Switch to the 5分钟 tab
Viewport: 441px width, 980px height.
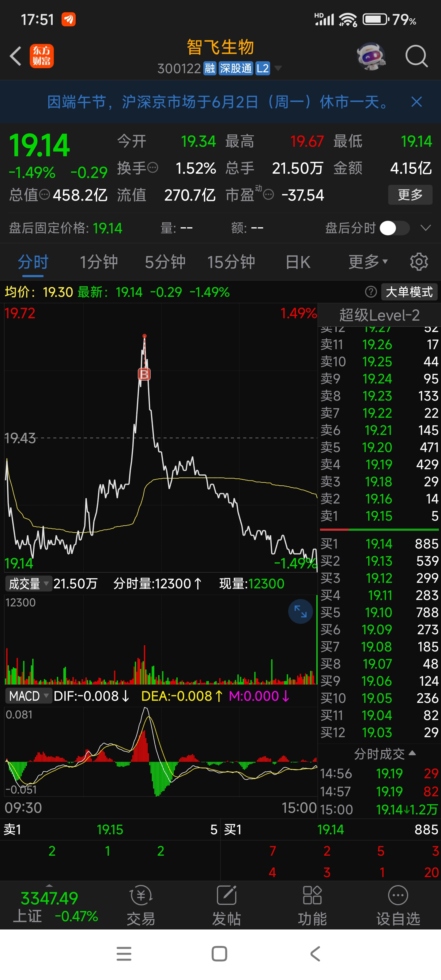pyautogui.click(x=165, y=262)
